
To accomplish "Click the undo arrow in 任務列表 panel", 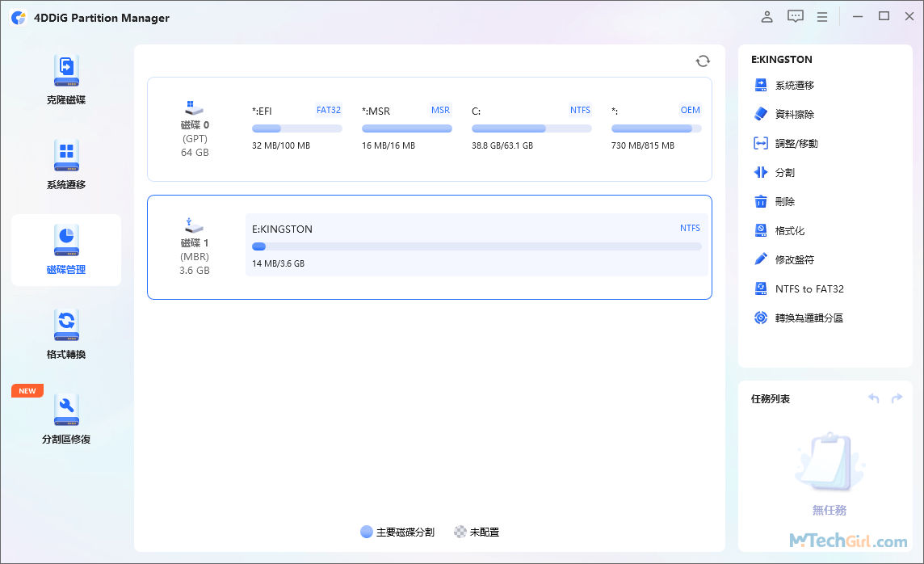I will point(873,398).
